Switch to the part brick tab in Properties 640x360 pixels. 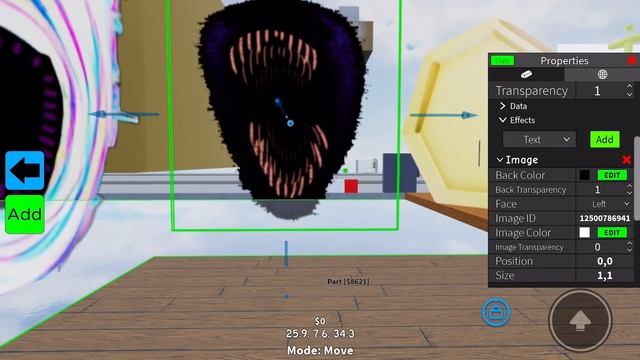[527, 74]
